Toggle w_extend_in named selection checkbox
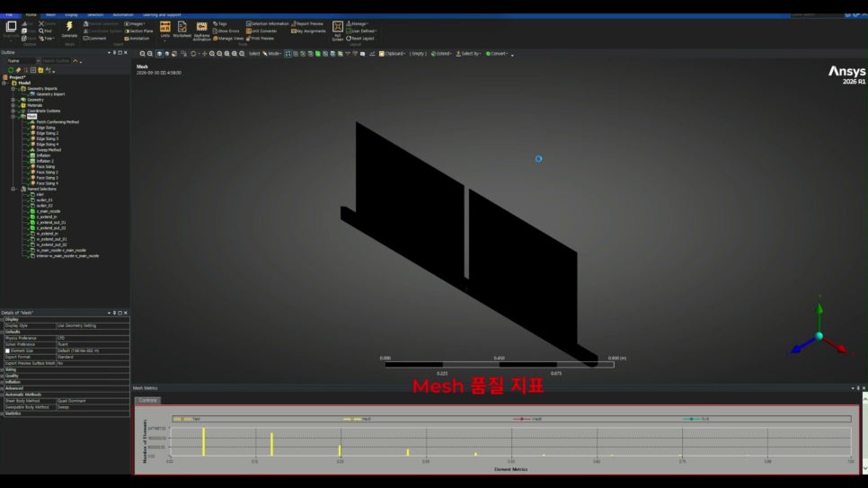 click(x=32, y=233)
